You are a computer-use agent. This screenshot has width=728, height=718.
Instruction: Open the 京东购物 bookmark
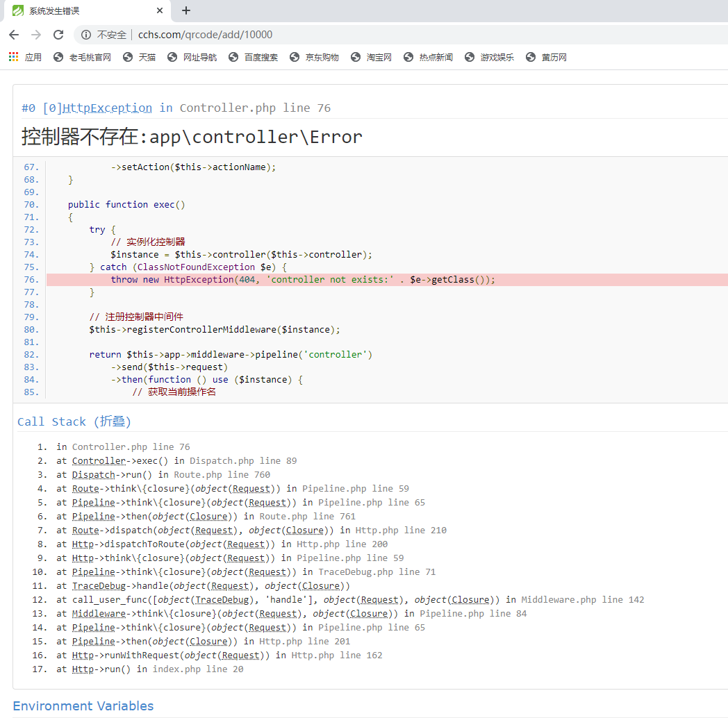point(314,57)
